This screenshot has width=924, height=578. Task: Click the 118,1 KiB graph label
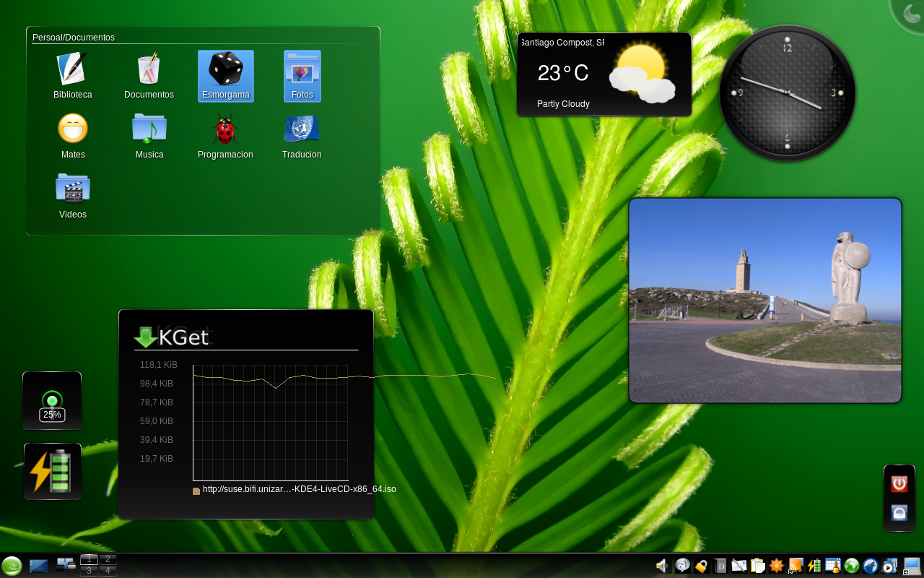[x=159, y=365]
